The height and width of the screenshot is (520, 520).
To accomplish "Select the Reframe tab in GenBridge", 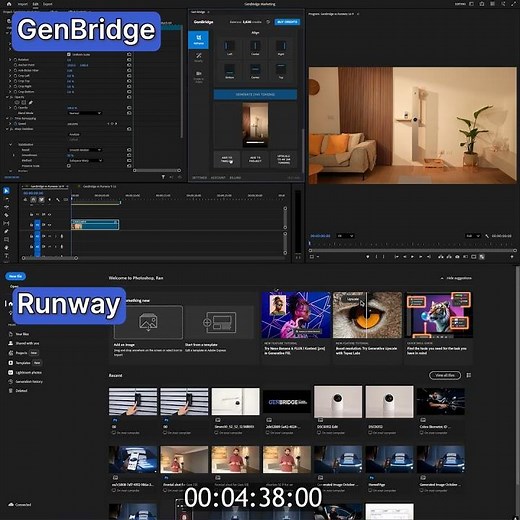I will coord(198,40).
